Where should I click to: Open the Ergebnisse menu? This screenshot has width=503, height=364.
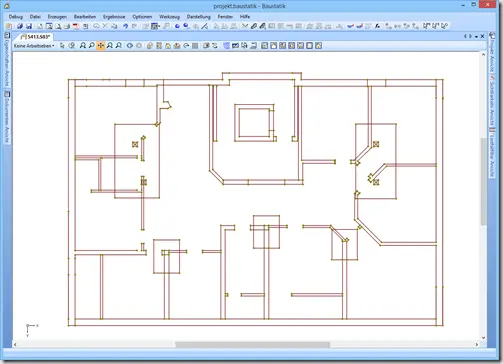[114, 17]
